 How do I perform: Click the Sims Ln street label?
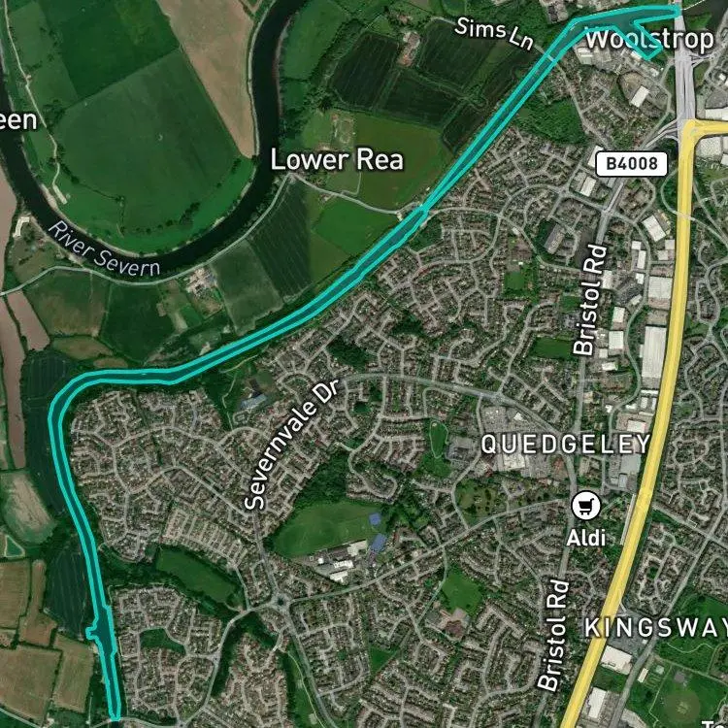click(x=494, y=33)
